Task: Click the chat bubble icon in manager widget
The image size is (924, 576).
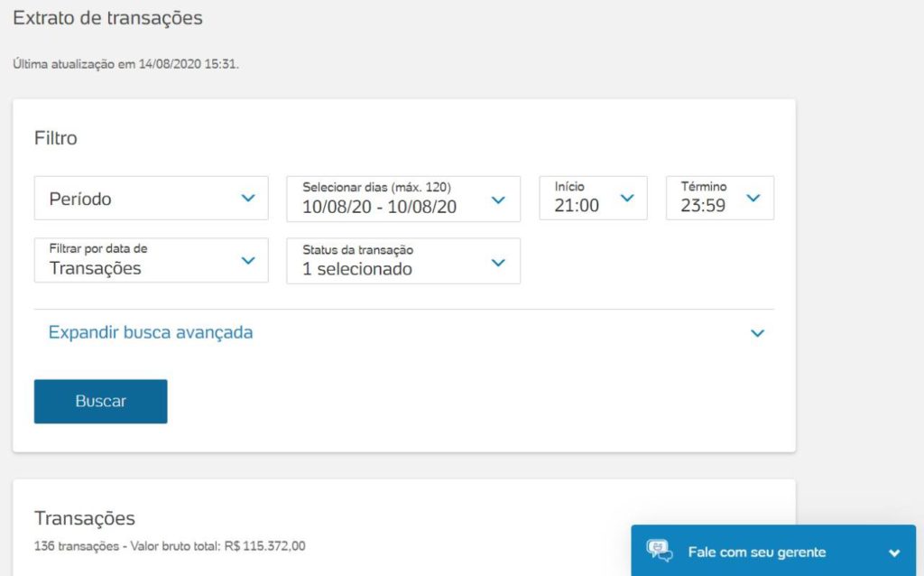Action: (x=660, y=551)
